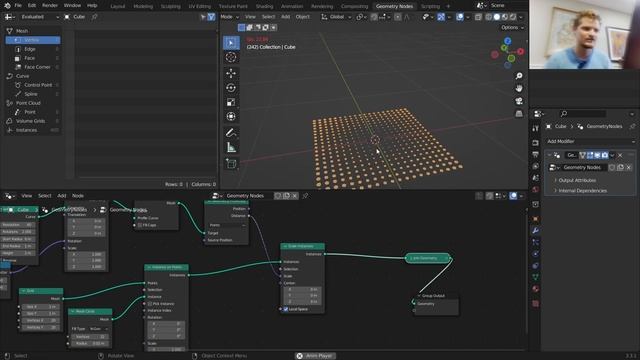The image size is (640, 360).
Task: Open the Tool properties tab icon
Action: (536, 129)
